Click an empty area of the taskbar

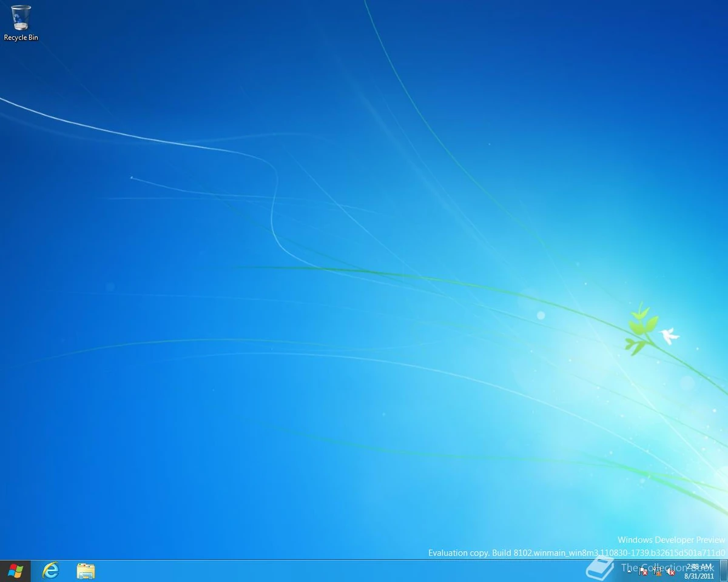click(x=303, y=570)
